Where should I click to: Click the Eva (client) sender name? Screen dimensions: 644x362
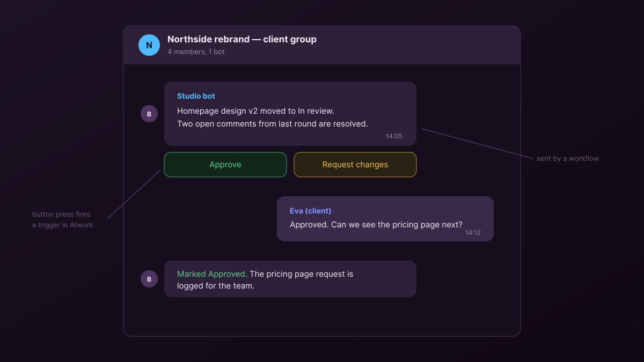coord(310,211)
